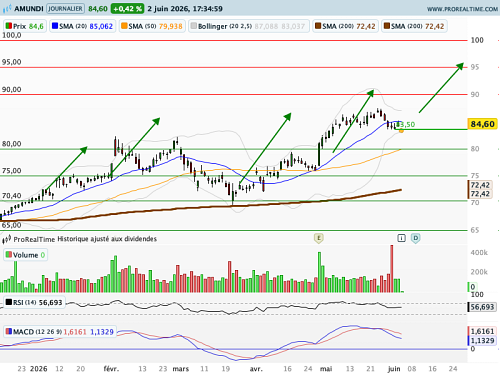Click the E earnings marker icon
500x375 pixels.
point(319,238)
